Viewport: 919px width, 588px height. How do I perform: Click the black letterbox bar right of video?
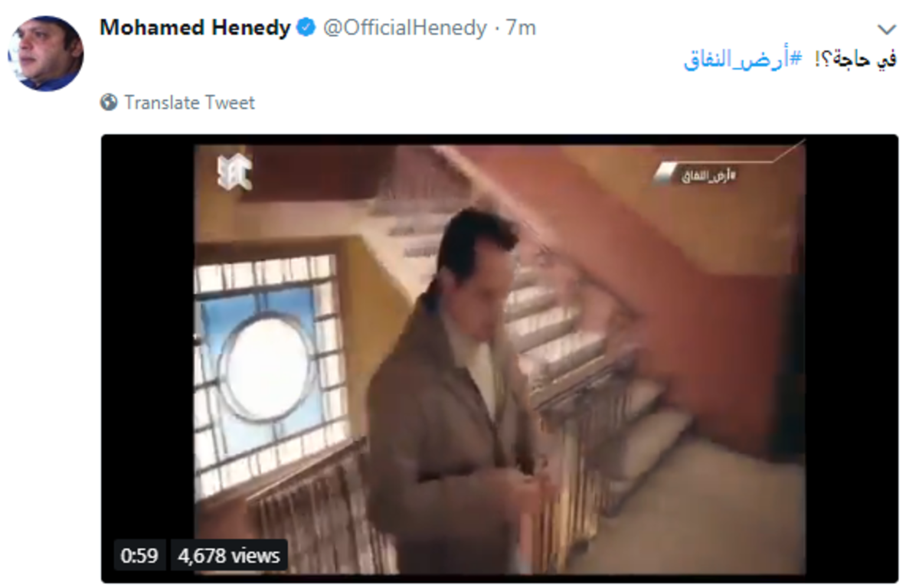click(852, 358)
